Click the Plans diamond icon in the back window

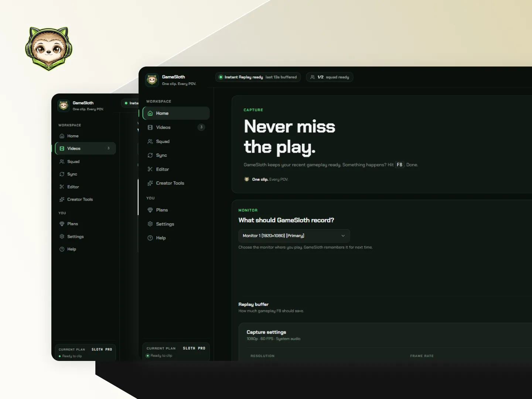62,224
